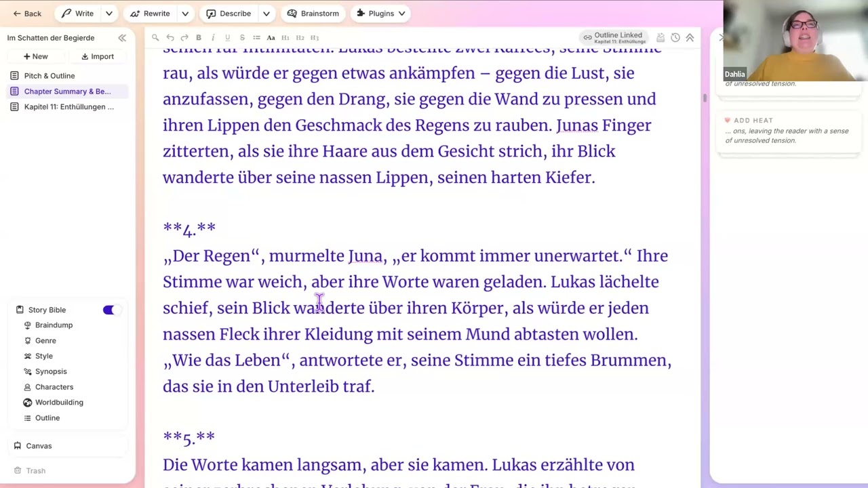Toggle the Story Bible switch
Viewport: 868px width, 488px height.
point(111,310)
